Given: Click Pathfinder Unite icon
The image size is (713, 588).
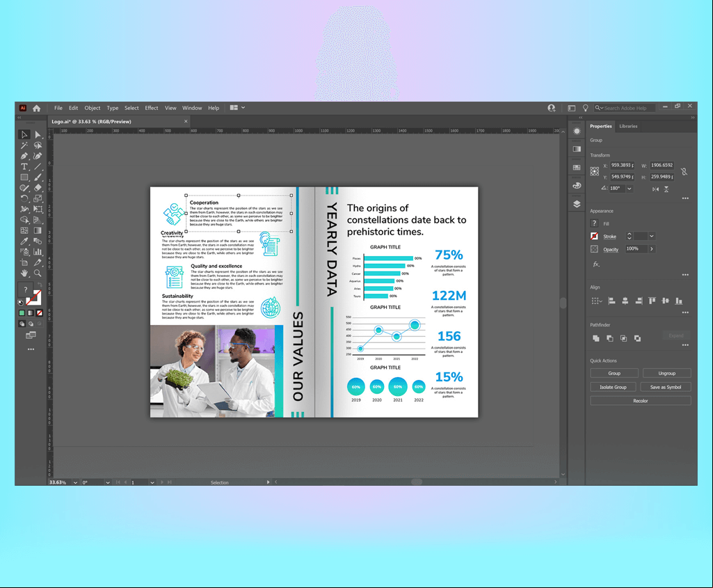Looking at the screenshot, I should [596, 338].
